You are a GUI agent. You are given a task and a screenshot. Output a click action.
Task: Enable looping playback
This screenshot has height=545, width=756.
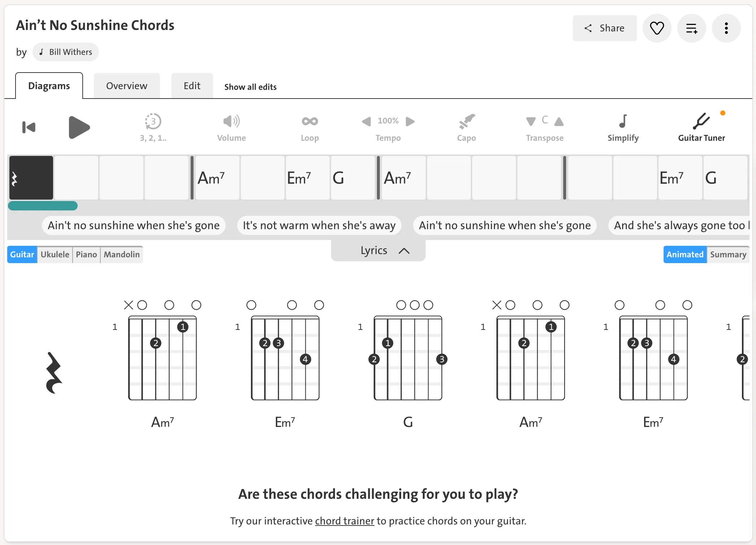[x=309, y=126]
